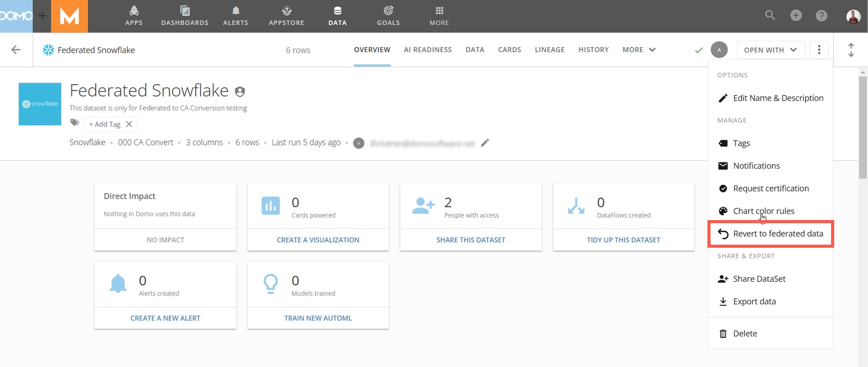Switch to the Cards tab

pyautogui.click(x=509, y=50)
